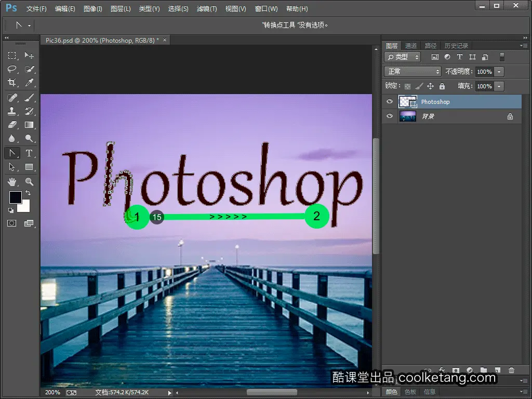Screen dimensions: 532x399
Task: Select the Zoom magnifier tool
Action: [29, 182]
